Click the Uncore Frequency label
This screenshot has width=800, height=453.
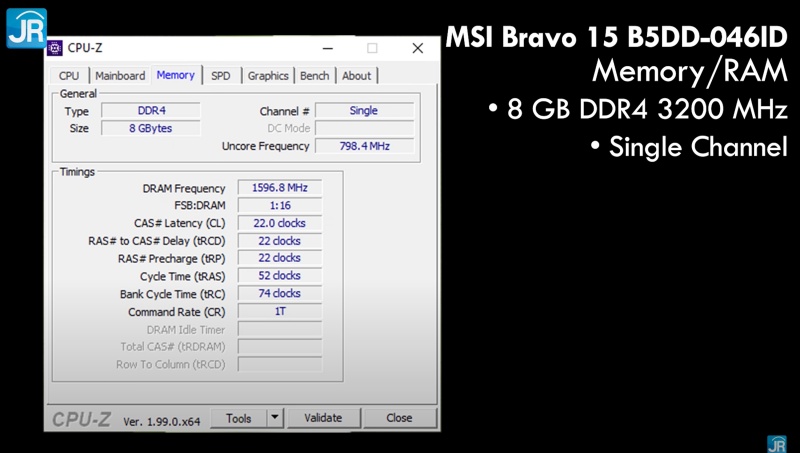pos(265,146)
